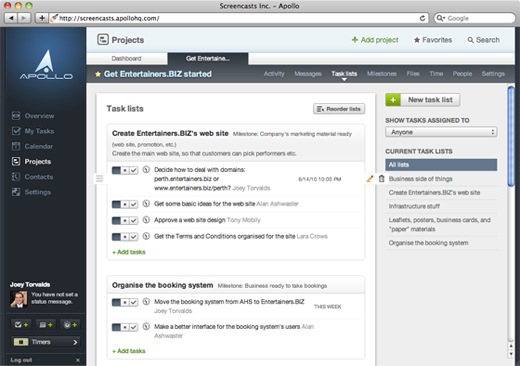This screenshot has width=520, height=366.
Task: Open the 'Anyone' assigned-to dropdown
Action: coord(441,132)
